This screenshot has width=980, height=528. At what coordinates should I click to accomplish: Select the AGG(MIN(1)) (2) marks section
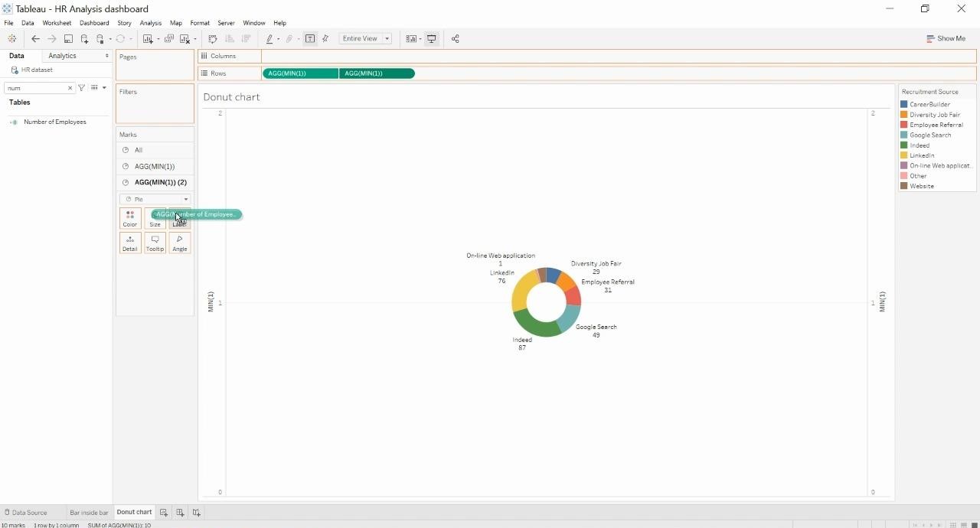pos(155,182)
